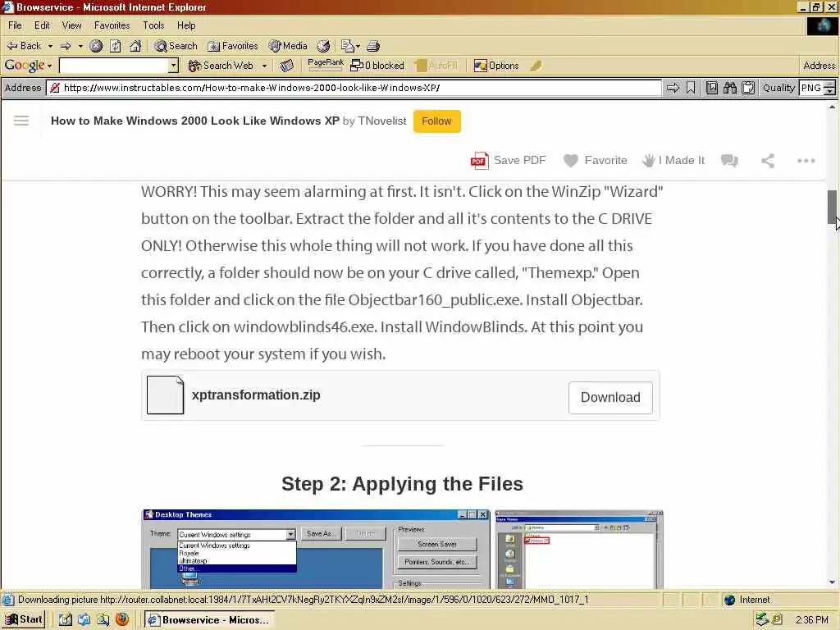Viewport: 840px width, 630px height.
Task: Open the Instructables hamburger menu
Action: pos(21,121)
